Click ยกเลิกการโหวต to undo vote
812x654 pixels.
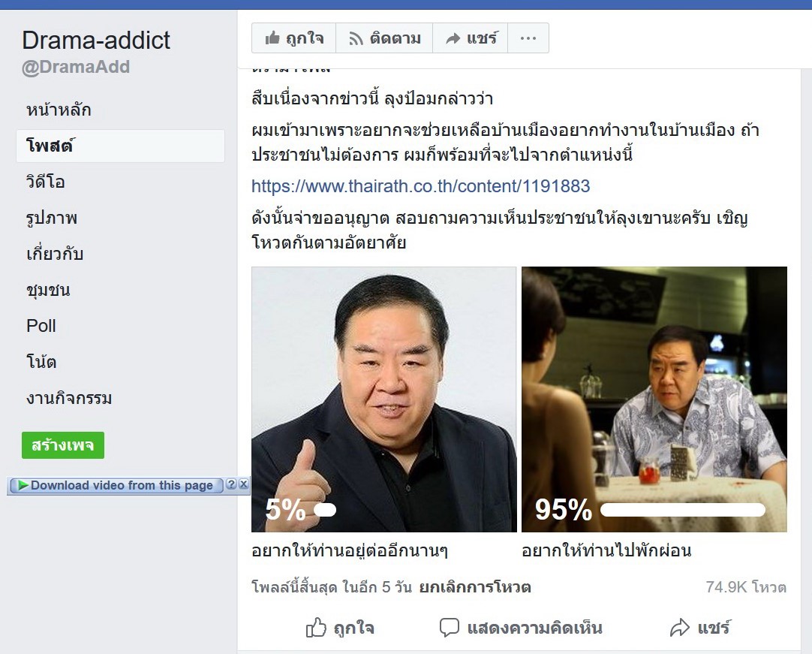point(475,587)
